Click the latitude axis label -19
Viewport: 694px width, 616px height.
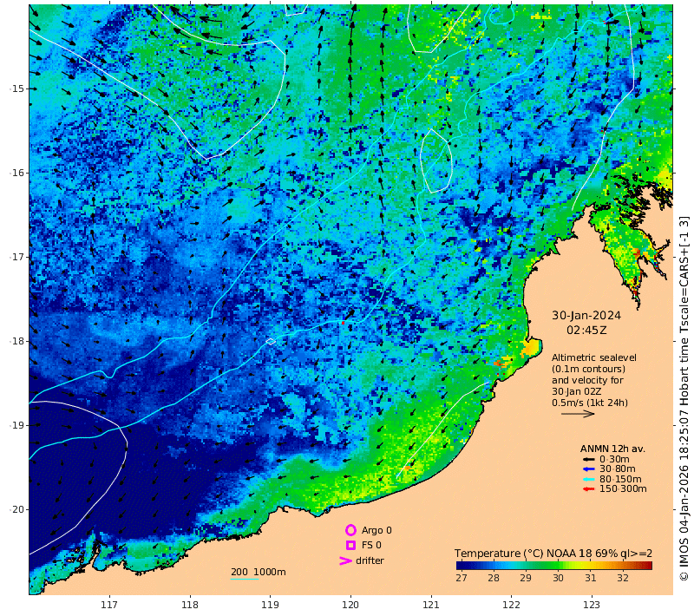pyautogui.click(x=16, y=425)
